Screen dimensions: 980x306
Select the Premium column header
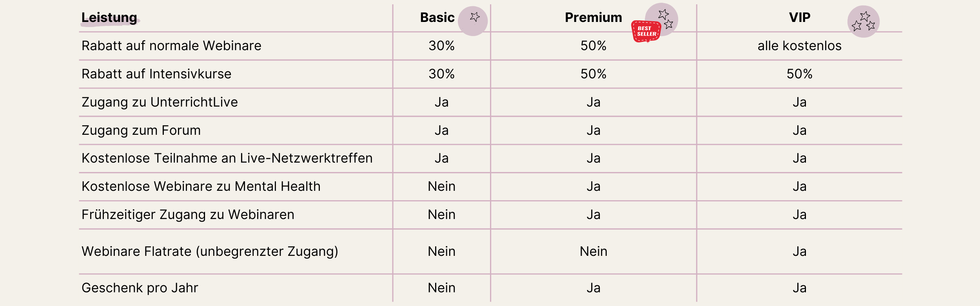593,18
